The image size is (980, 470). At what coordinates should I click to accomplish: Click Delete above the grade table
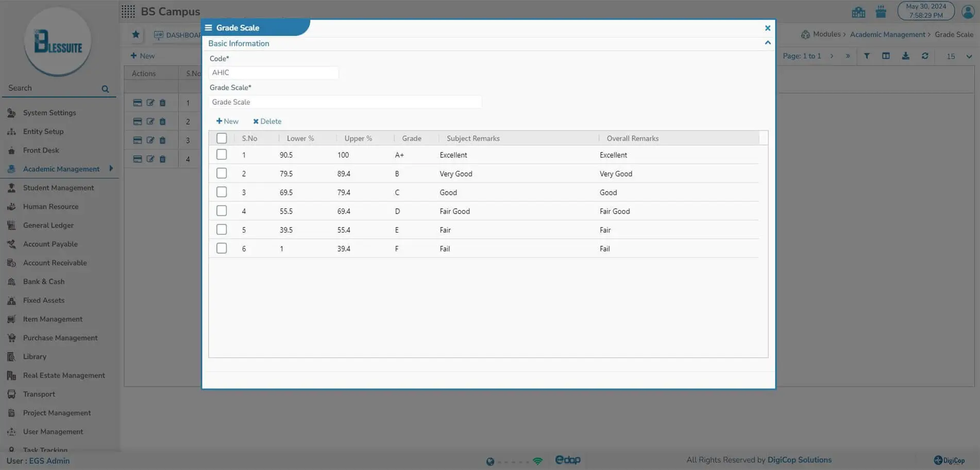(x=267, y=121)
